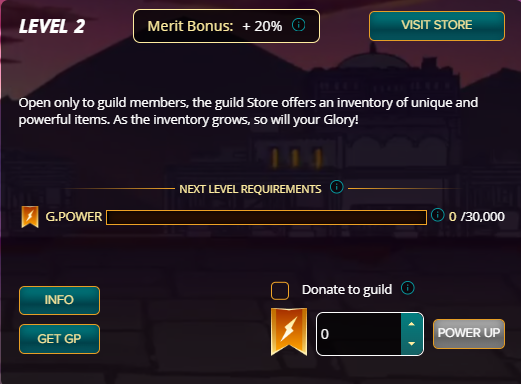Click the Merit Bonus +20% box
Viewport: 521px width, 384px height.
point(226,26)
